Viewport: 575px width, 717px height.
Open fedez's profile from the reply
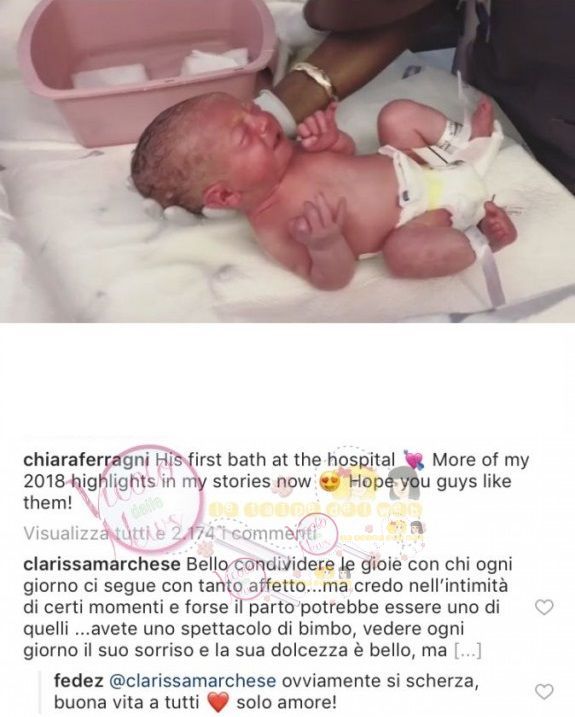[79, 681]
